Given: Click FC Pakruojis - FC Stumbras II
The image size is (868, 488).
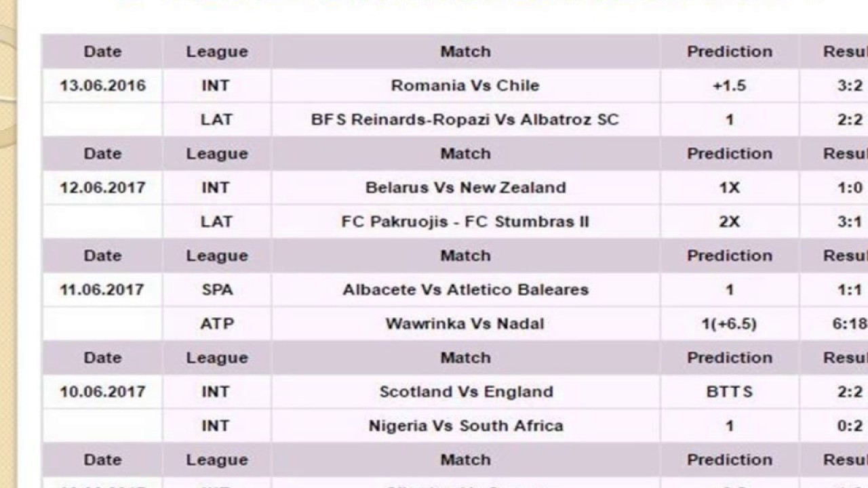Looking at the screenshot, I should point(465,222).
